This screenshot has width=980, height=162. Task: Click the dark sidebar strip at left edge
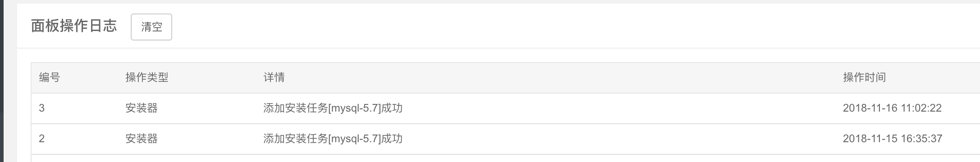(x=1, y=81)
